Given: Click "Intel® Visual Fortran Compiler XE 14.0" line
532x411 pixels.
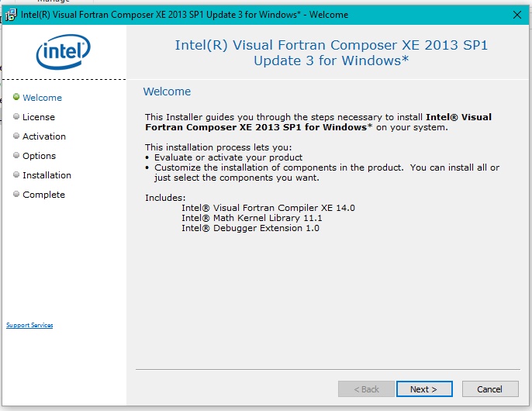Looking at the screenshot, I should click(268, 208).
